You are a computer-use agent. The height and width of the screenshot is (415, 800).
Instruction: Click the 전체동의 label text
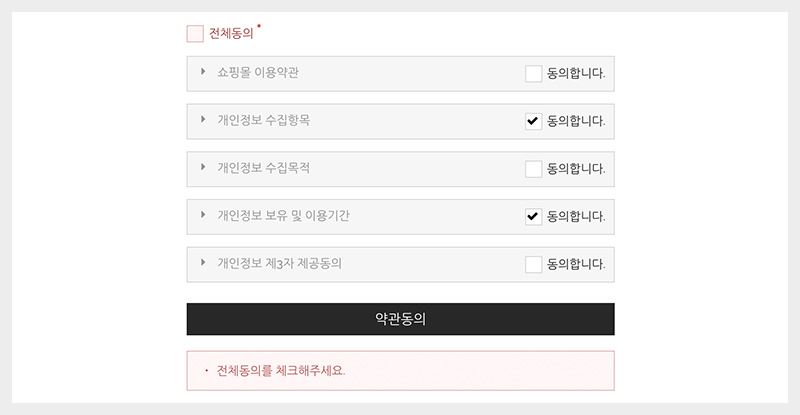pos(231,34)
